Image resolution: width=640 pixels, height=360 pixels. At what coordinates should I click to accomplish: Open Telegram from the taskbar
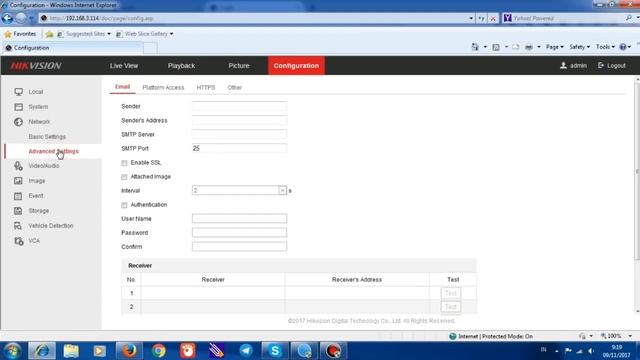[246, 351]
